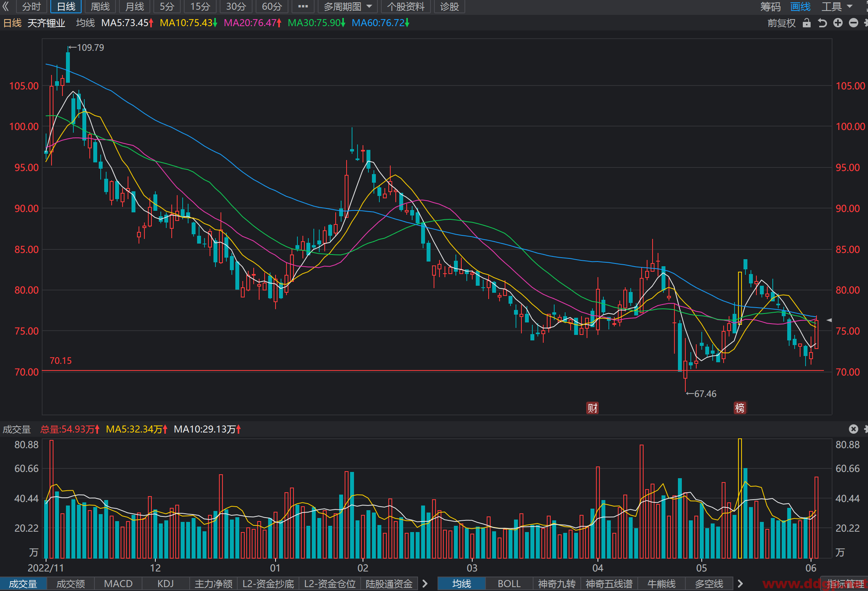This screenshot has width=868, height=591.
Task: Select the BOLL overlay tab
Action: click(x=509, y=584)
